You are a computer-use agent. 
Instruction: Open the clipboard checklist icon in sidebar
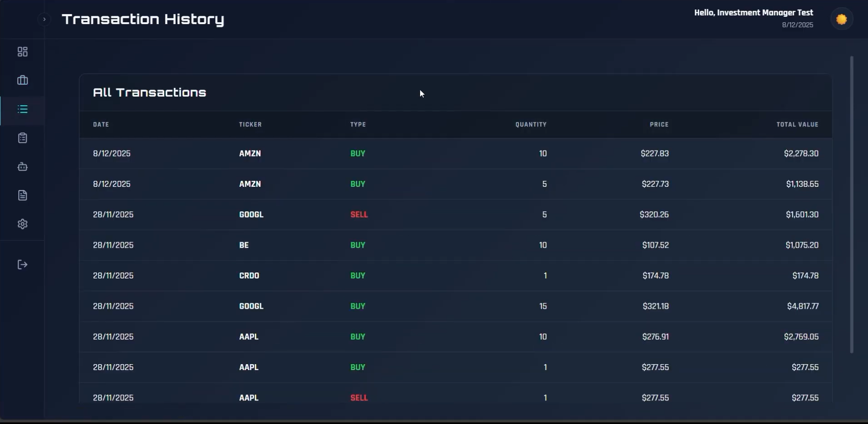pos(22,138)
